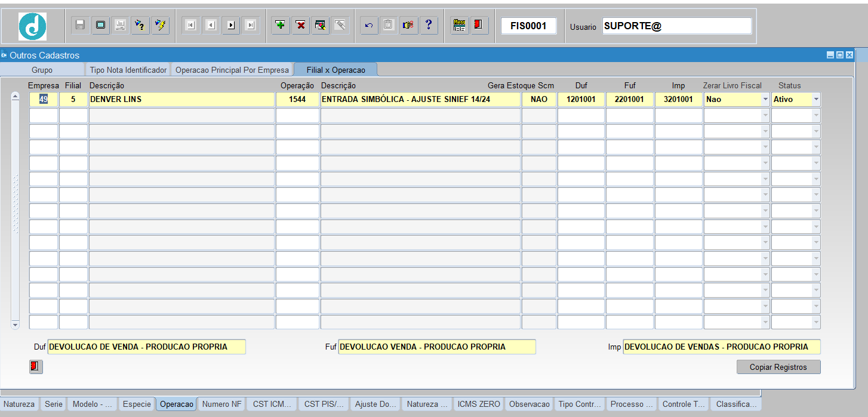Click Empresa field with value 49
868x417 pixels.
44,100
